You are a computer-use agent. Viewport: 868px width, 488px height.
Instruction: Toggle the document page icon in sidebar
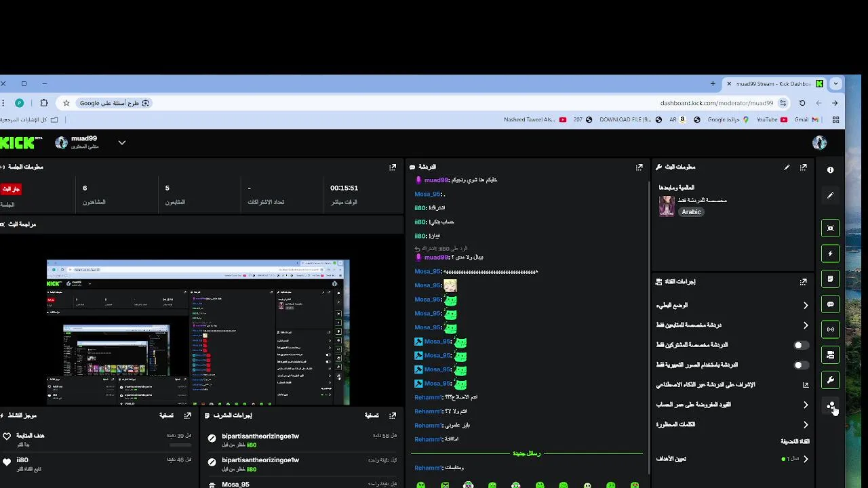click(x=830, y=279)
